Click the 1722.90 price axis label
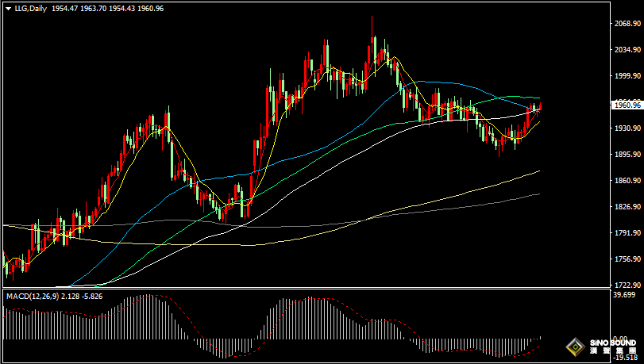The width and height of the screenshot is (644, 364). pos(627,284)
